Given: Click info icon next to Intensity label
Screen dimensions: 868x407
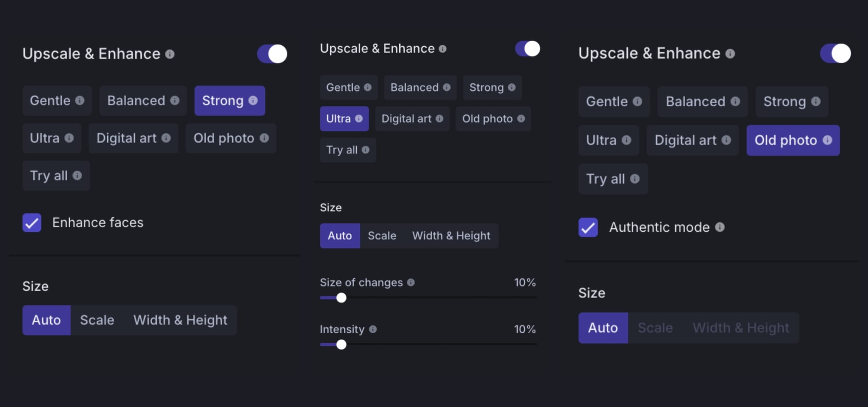Looking at the screenshot, I should (x=373, y=329).
